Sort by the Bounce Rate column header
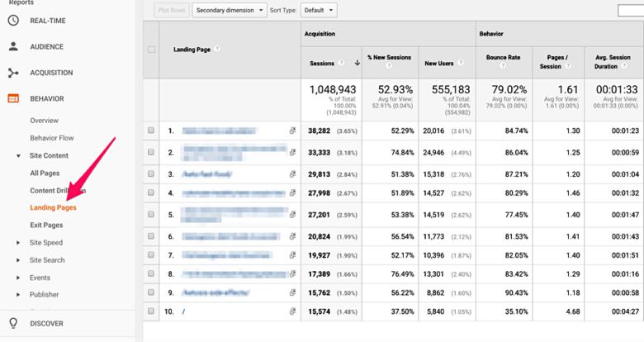This screenshot has width=644, height=342. click(503, 58)
